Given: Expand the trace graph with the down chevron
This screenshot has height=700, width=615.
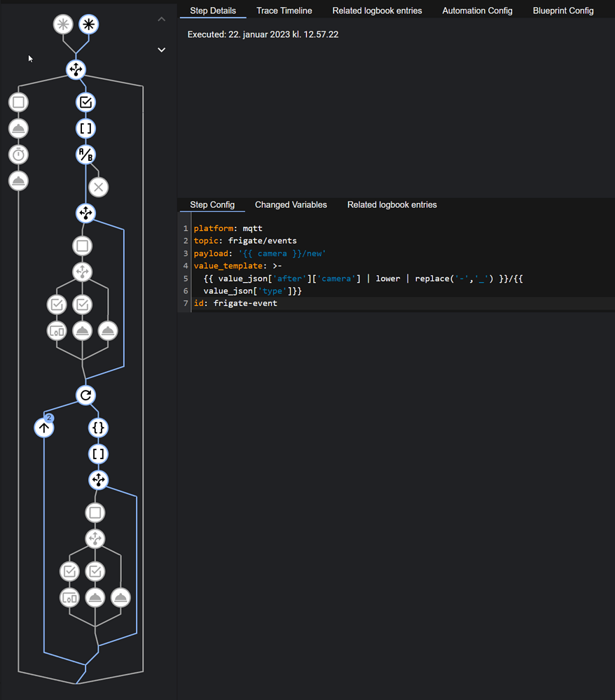Looking at the screenshot, I should 161,50.
